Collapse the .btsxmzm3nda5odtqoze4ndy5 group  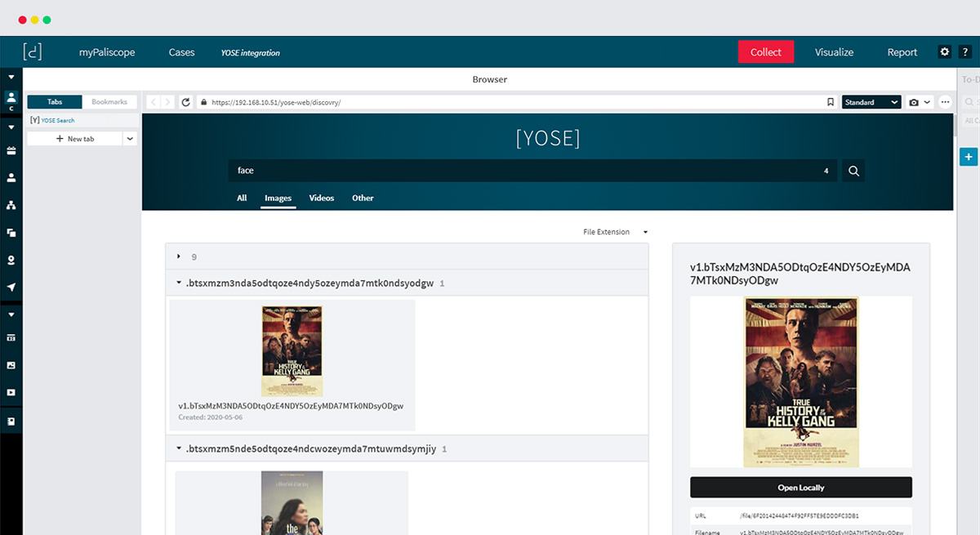pos(179,283)
